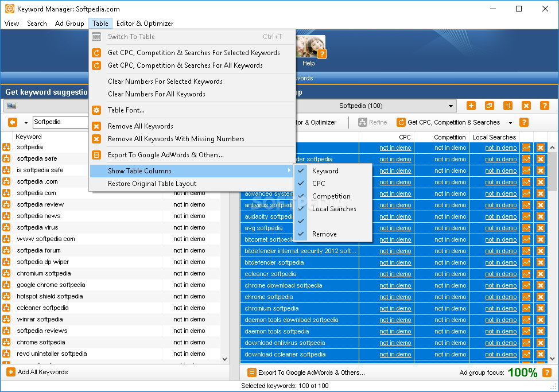The width and height of the screenshot is (559, 392).
Task: Click the help icon next to Ad group focus
Action: pyautogui.click(x=547, y=372)
